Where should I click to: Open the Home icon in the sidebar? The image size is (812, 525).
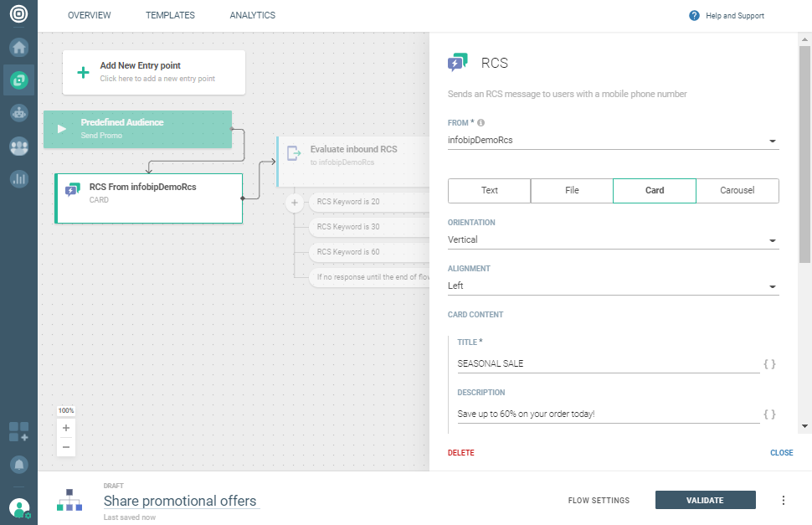[18, 48]
